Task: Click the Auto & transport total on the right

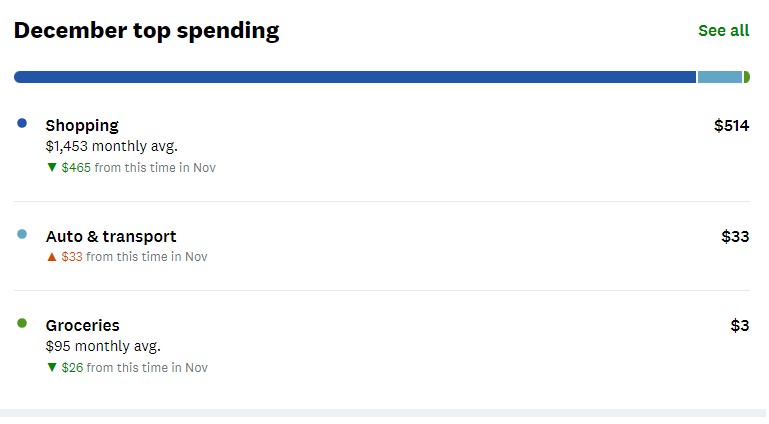Action: (x=735, y=236)
